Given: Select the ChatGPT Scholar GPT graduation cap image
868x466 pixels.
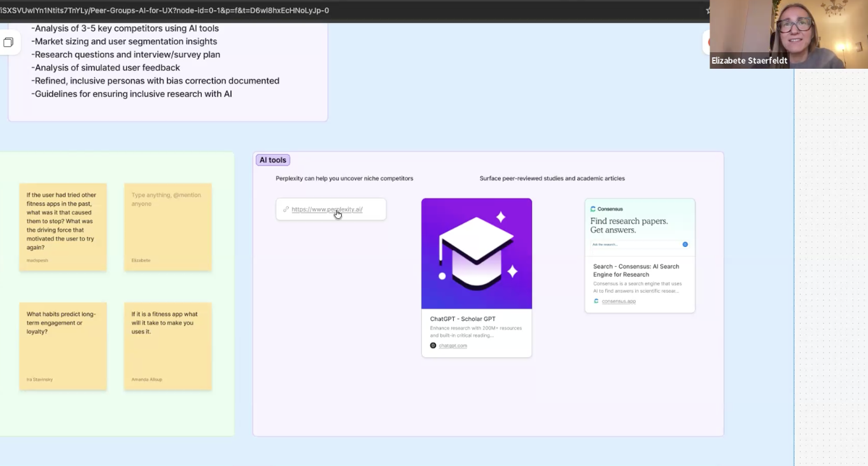Looking at the screenshot, I should (477, 253).
